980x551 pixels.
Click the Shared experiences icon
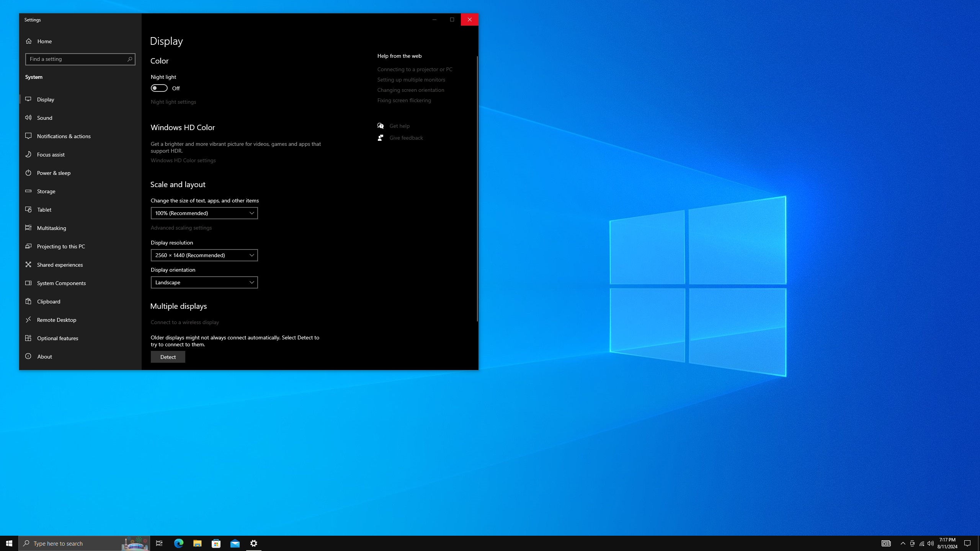tap(28, 264)
